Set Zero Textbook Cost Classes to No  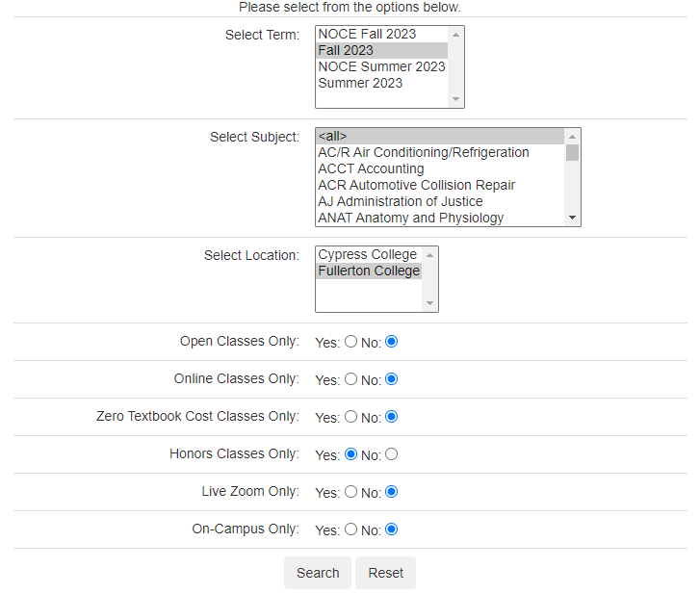(x=392, y=417)
